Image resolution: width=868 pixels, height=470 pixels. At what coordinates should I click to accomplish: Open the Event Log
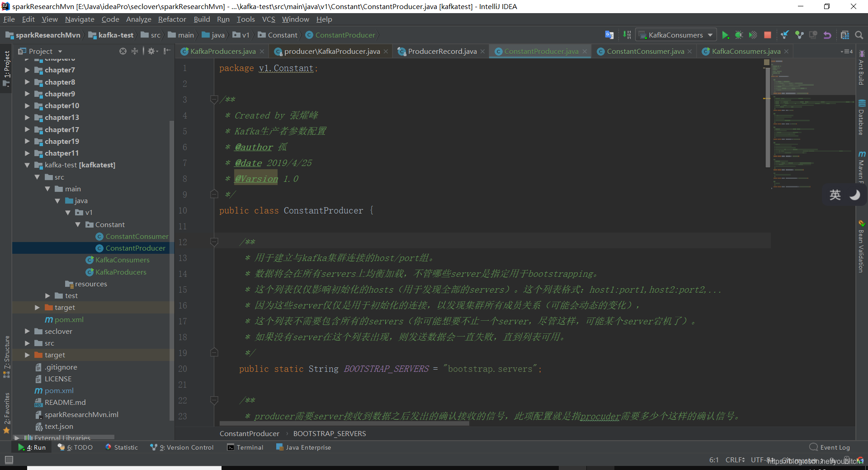click(x=830, y=447)
